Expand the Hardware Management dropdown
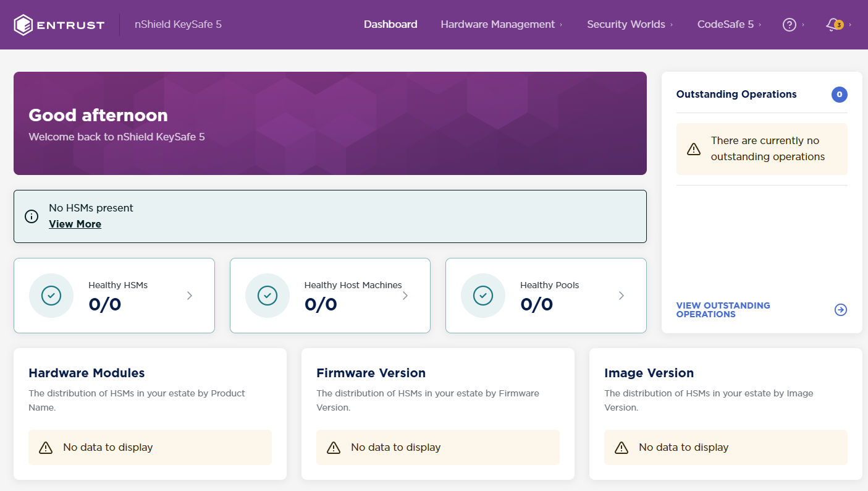This screenshot has height=491, width=868. 498,24
